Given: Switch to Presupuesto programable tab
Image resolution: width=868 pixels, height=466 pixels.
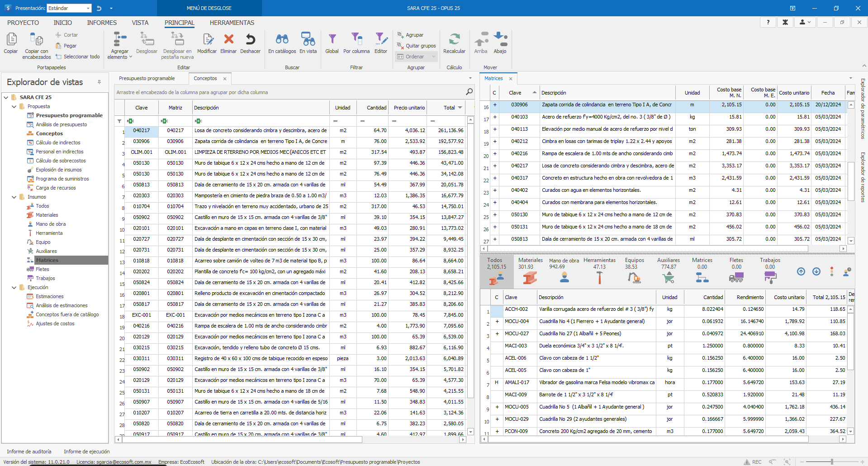Looking at the screenshot, I should click(147, 78).
